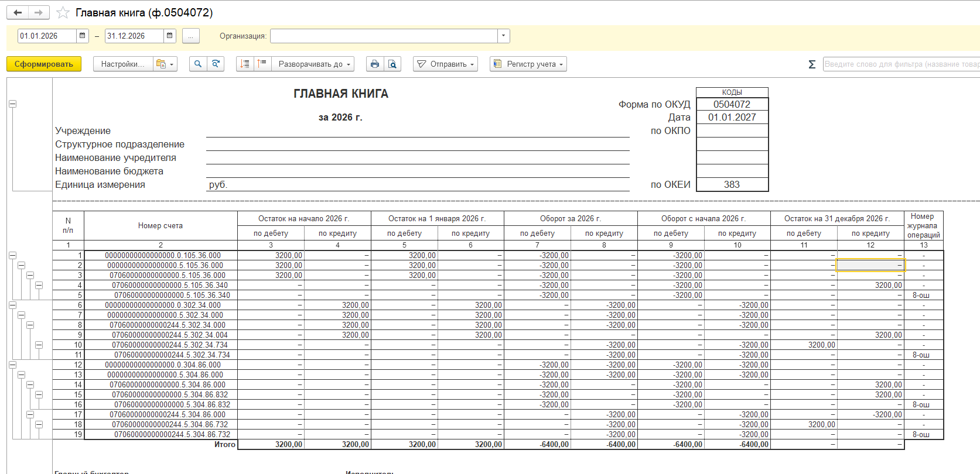Viewport: 980px width, 474px height.
Task: Collapse the group at row 13 account 00000000000000000.5.304.86.000
Action: [21, 375]
